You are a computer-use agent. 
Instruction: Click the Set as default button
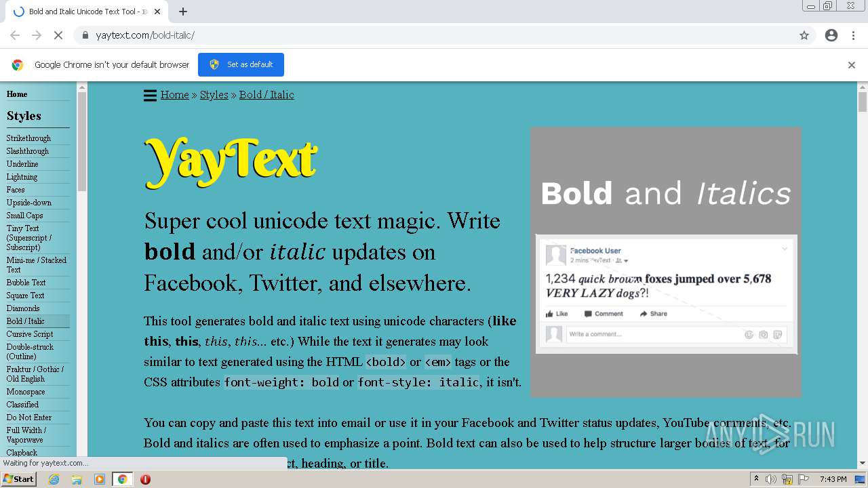241,64
